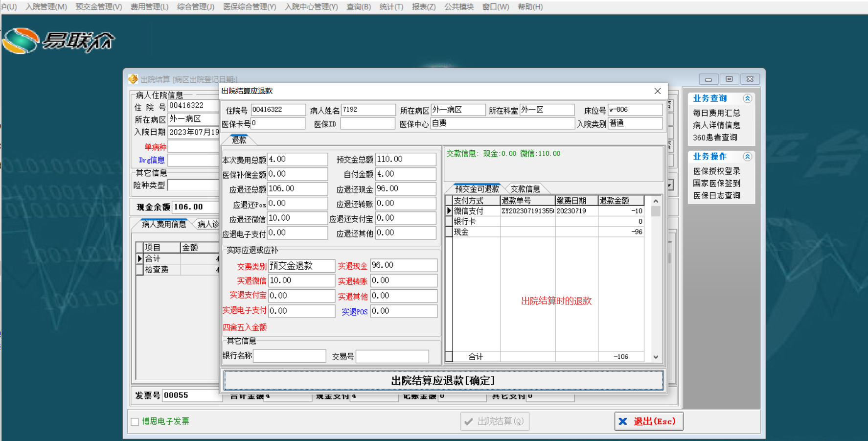
Task: Switch to the 预交金可退款 tab
Action: 477,189
